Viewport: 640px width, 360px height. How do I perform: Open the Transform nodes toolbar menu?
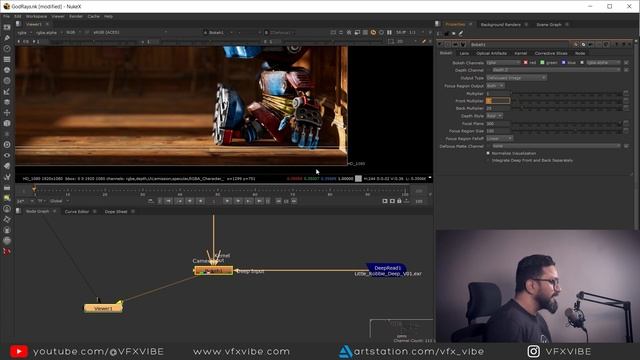7,113
